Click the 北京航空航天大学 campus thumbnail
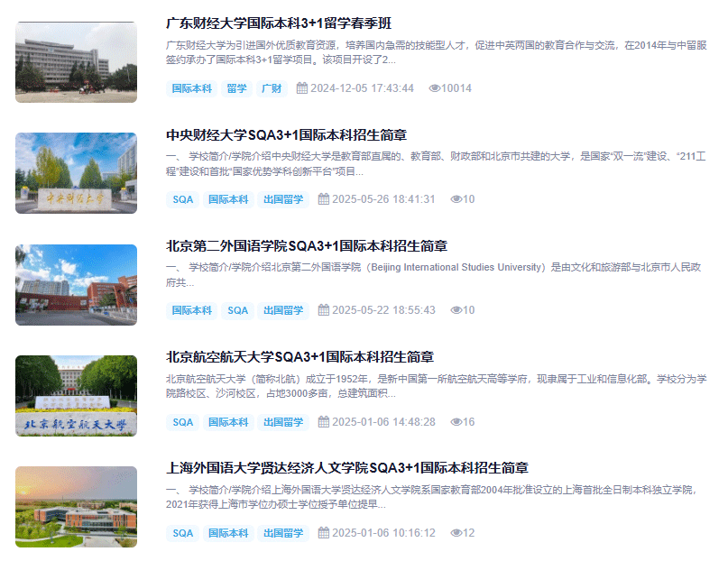Screen dimensions: 728x561 click(77, 396)
